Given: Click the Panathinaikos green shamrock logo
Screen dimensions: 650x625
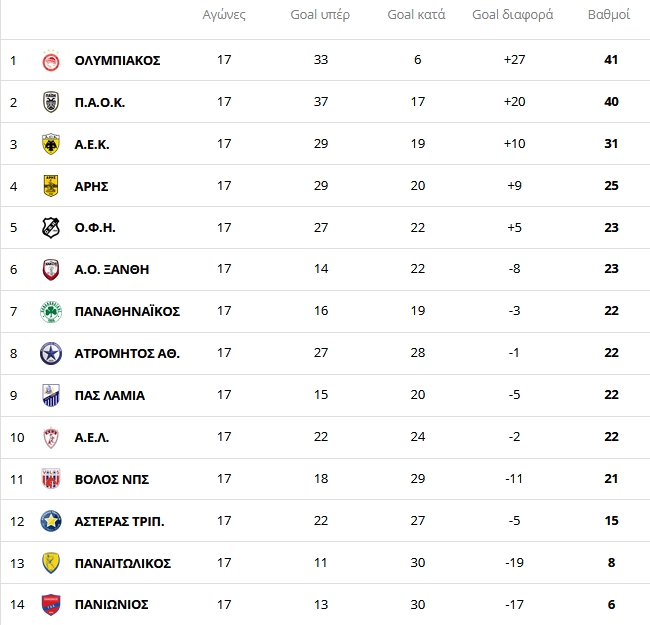Looking at the screenshot, I should 51,311.
